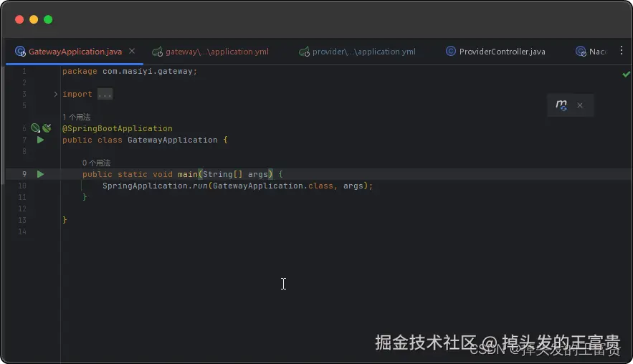Click line number 10 in gutter
This screenshot has width=633, height=364.
pyautogui.click(x=22, y=186)
